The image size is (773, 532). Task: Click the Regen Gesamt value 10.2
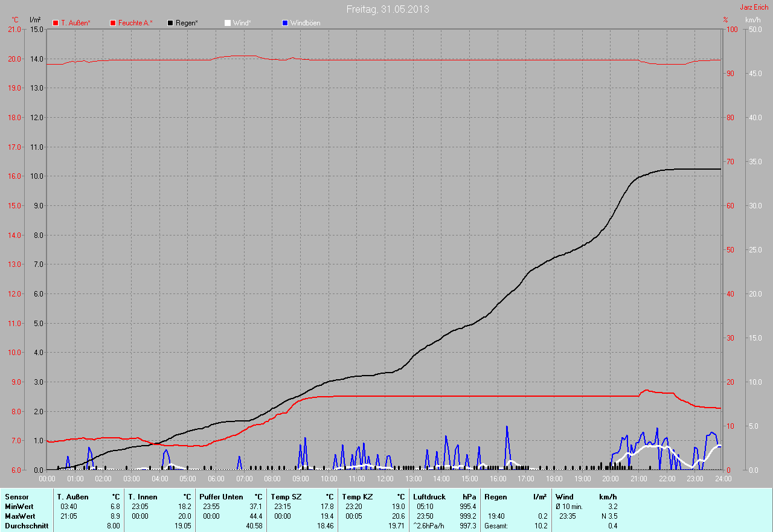click(542, 526)
